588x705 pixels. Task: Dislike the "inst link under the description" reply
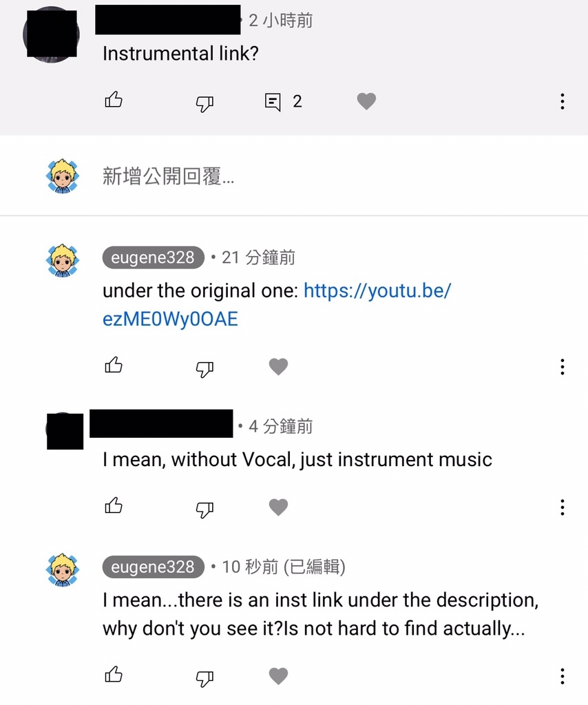tap(204, 678)
